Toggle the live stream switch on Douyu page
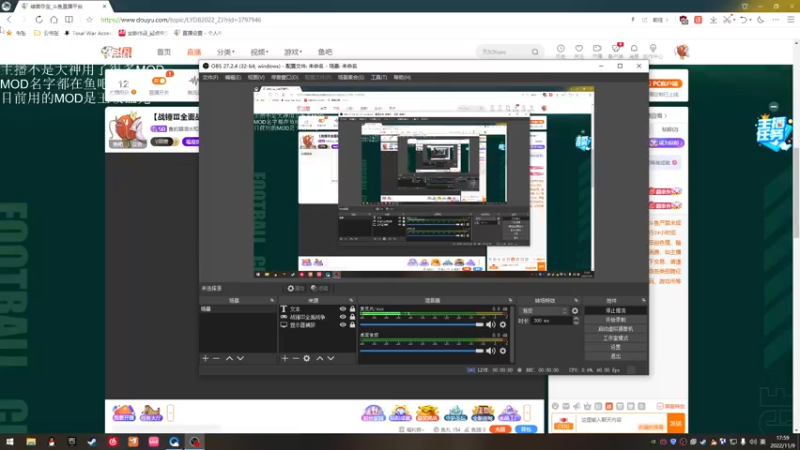The height and width of the screenshot is (450, 800). [x=159, y=81]
